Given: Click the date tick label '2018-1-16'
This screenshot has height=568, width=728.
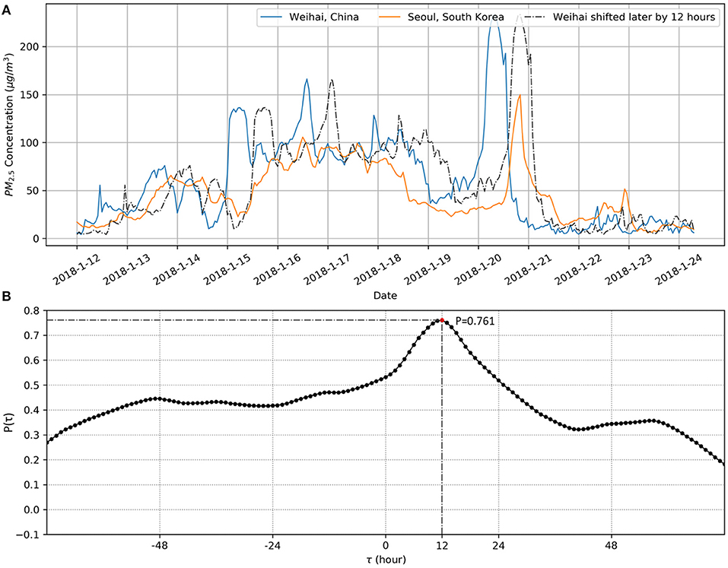Looking at the screenshot, I should 277,269.
